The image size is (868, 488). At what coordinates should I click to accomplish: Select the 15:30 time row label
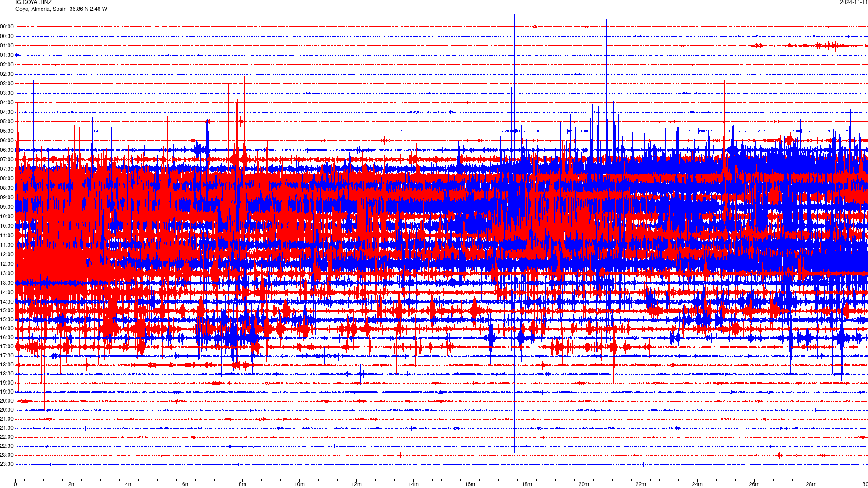point(7,319)
